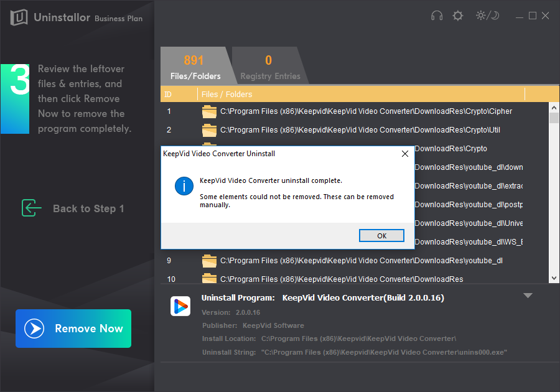Click OK in the uninstall dialog

381,236
